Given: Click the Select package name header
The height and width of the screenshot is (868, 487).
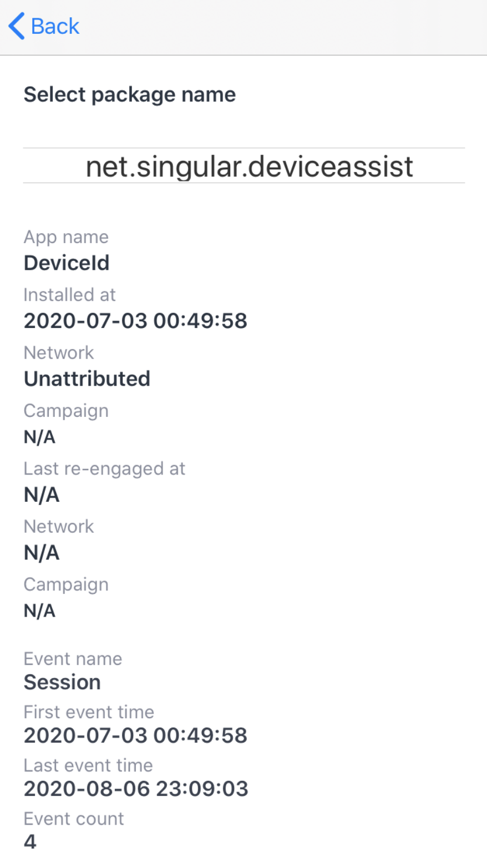Looking at the screenshot, I should (130, 94).
